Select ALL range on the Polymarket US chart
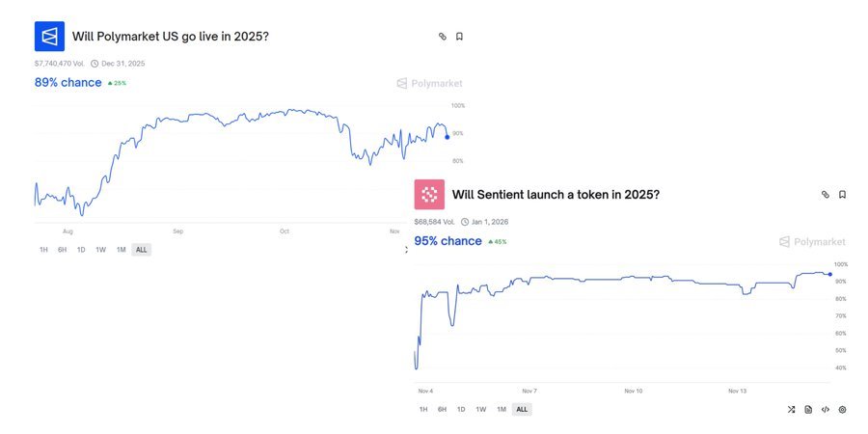 coord(141,250)
